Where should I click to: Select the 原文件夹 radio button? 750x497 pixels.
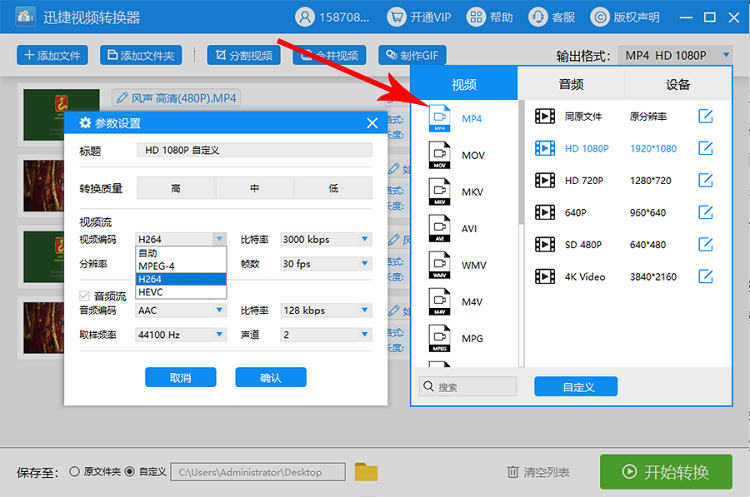[74, 472]
